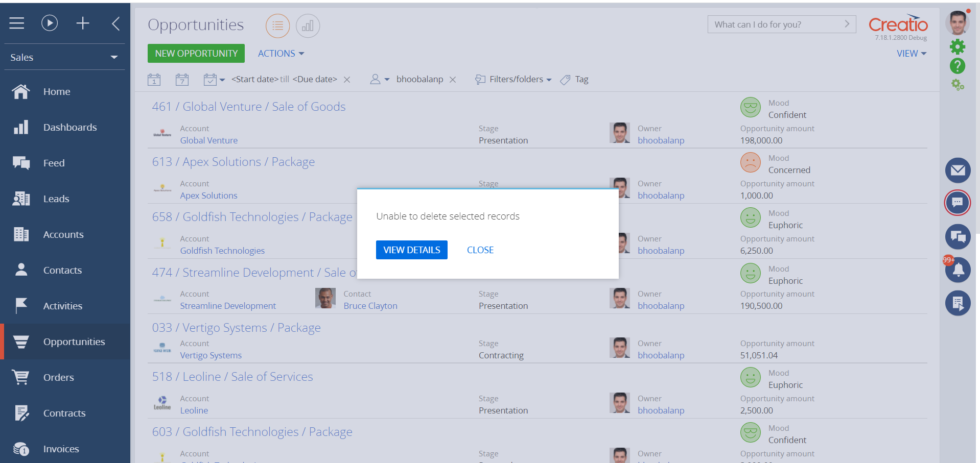Open the analytics chart view icon

coord(308,26)
